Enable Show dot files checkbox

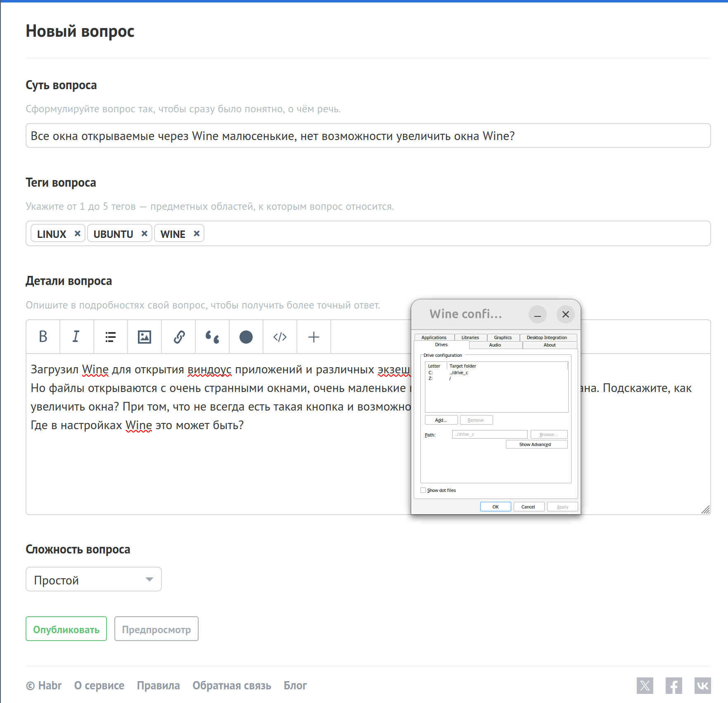[x=423, y=490]
